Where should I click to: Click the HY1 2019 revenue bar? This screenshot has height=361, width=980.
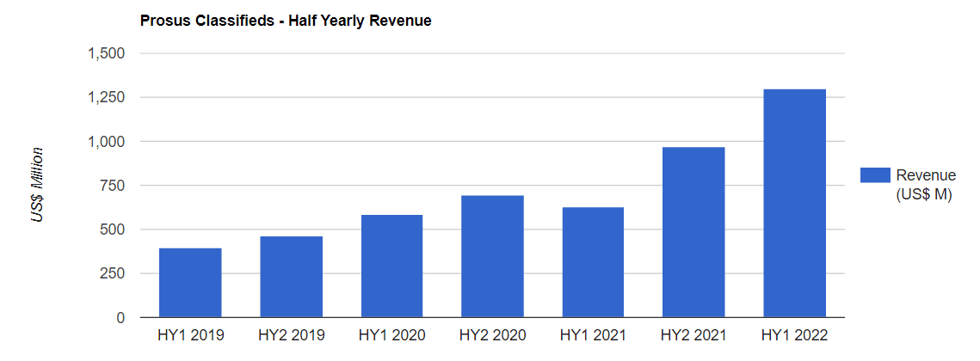tap(190, 283)
